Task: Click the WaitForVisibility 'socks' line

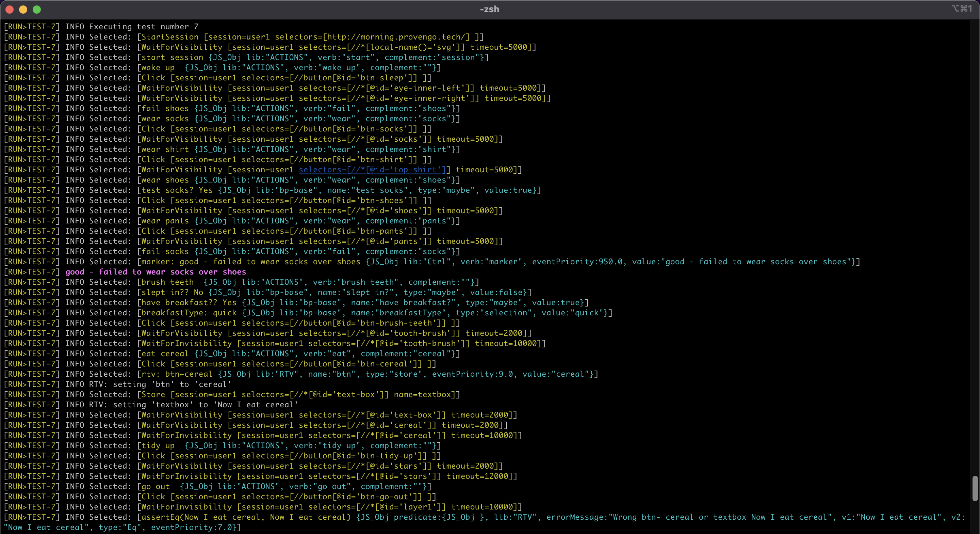Action: pyautogui.click(x=254, y=139)
